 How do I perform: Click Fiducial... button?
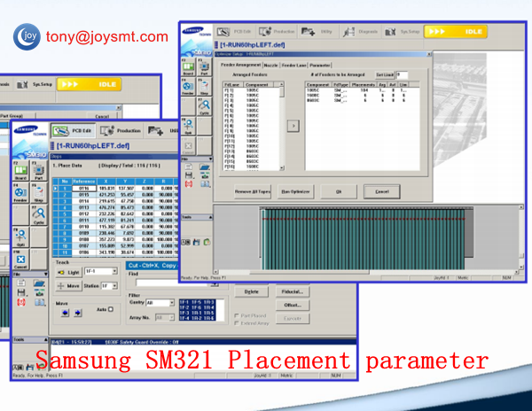pos(293,291)
